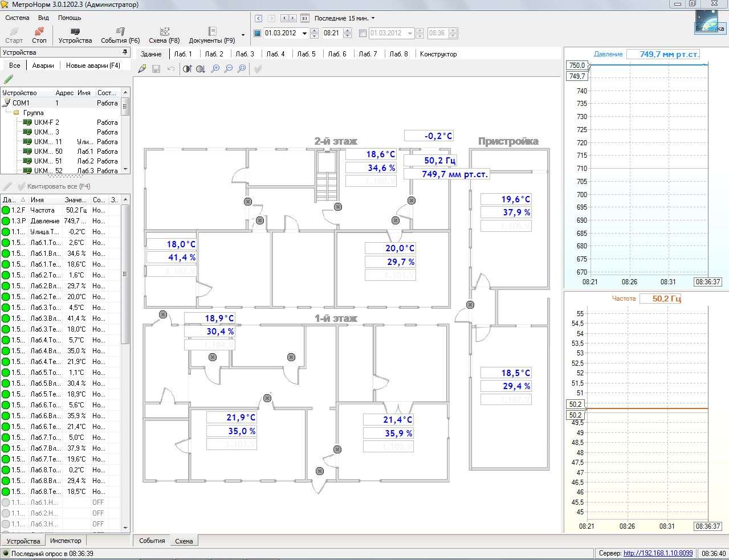Open События (F6) events view
The image size is (729, 560).
(x=120, y=35)
